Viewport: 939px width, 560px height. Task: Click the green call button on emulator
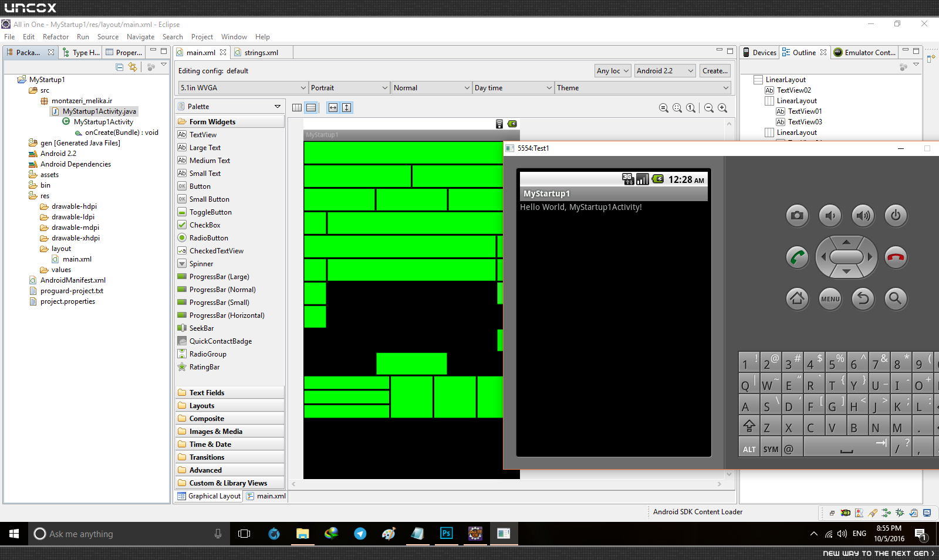coord(797,257)
